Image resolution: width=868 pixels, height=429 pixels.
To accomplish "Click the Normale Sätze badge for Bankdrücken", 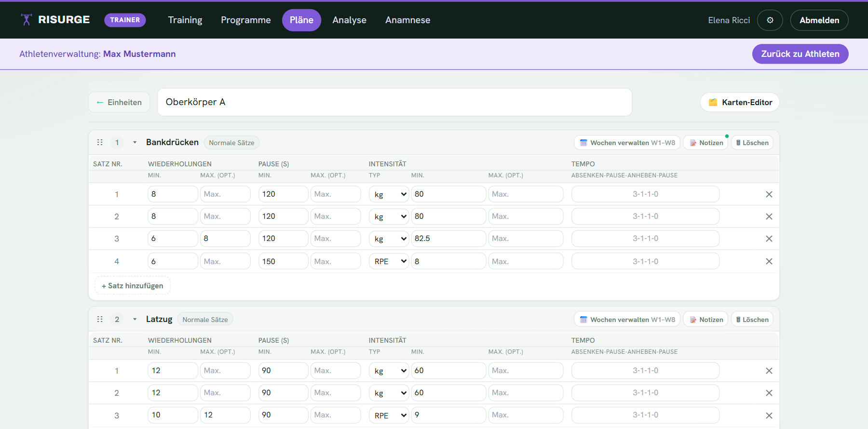I will coord(231,143).
